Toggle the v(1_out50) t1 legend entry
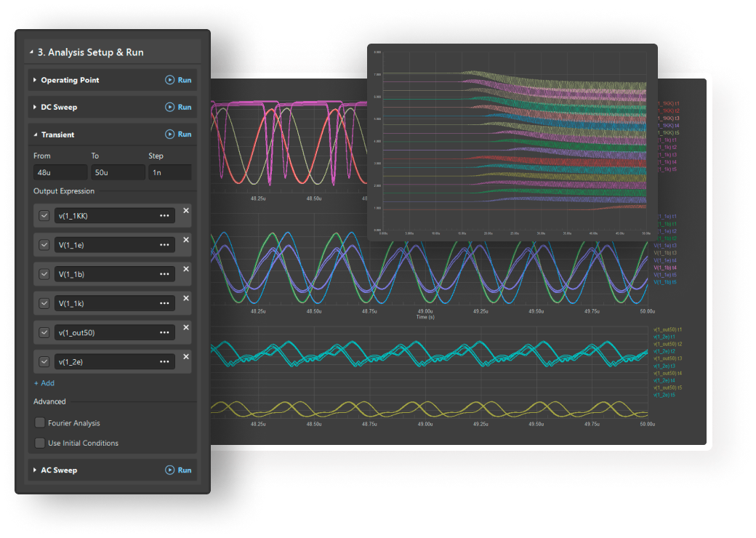This screenshot has height=538, width=756. click(x=667, y=329)
